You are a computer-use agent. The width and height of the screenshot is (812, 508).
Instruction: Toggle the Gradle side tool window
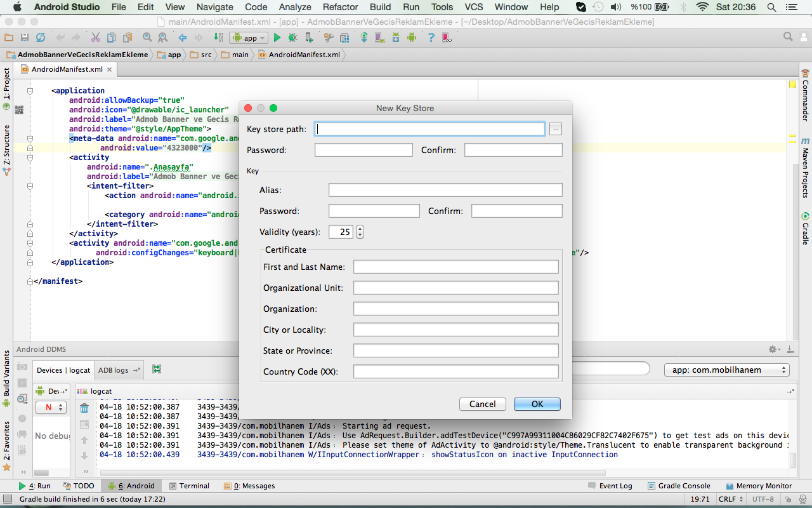pos(805,229)
